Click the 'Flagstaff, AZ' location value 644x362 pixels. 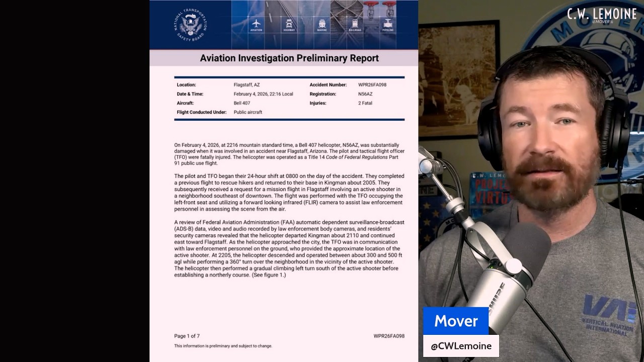point(247,85)
